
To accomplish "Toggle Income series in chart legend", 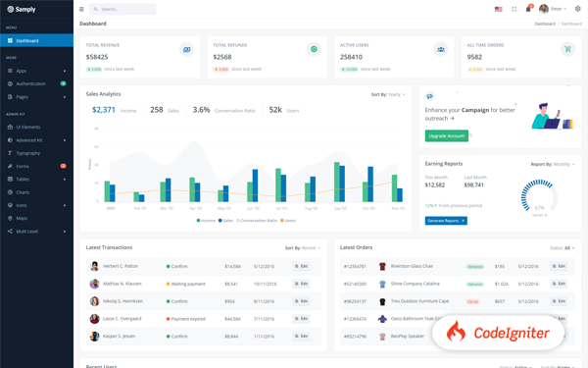I will tap(206, 221).
